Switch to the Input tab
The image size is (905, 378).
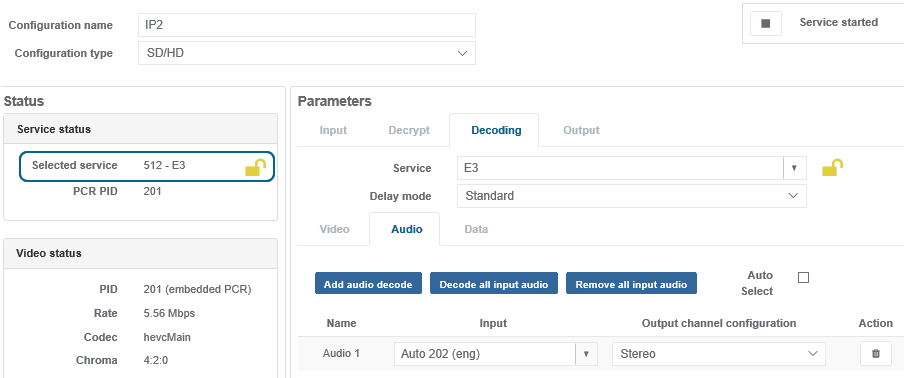tap(333, 130)
